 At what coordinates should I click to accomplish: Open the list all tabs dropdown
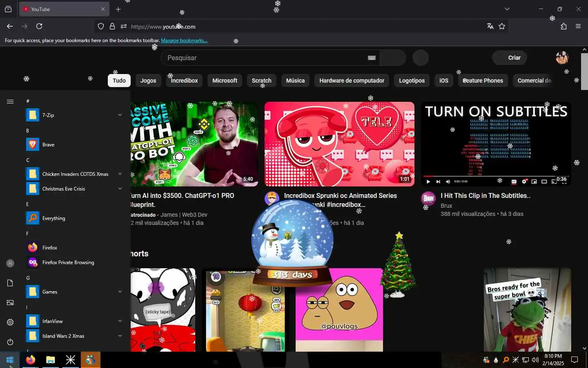coord(507,9)
